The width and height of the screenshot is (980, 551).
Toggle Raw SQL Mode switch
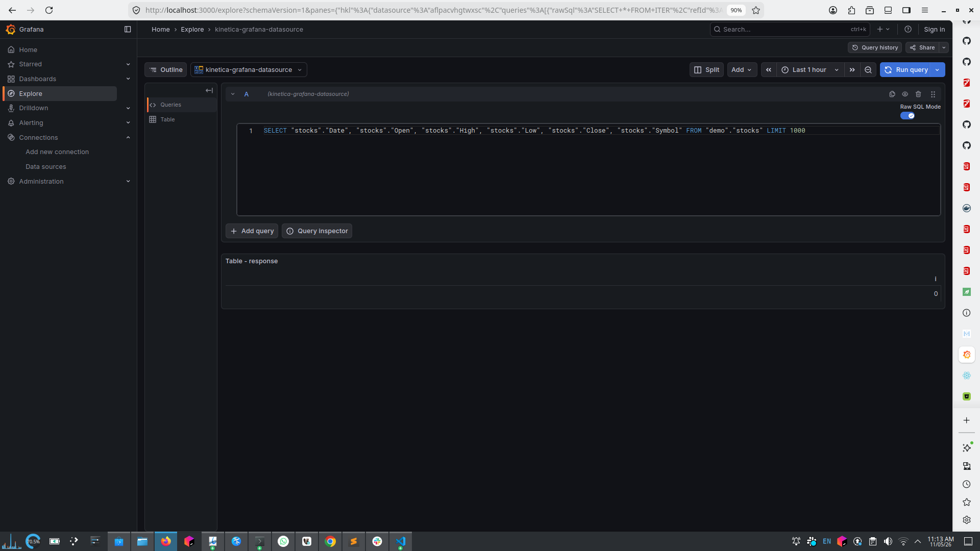[x=907, y=116]
